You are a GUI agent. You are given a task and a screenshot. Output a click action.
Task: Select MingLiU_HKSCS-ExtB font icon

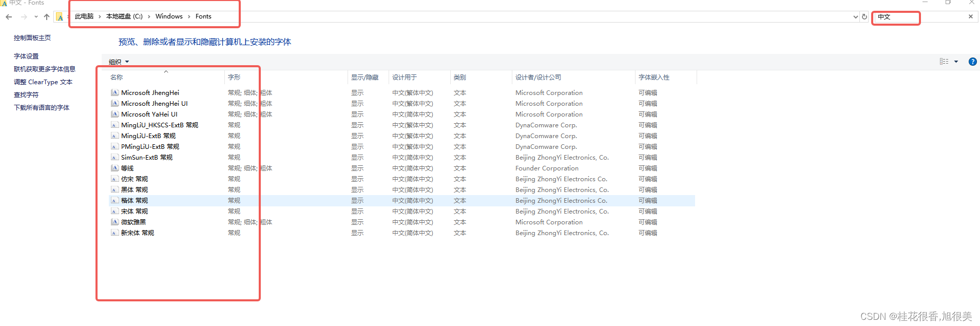tap(115, 125)
